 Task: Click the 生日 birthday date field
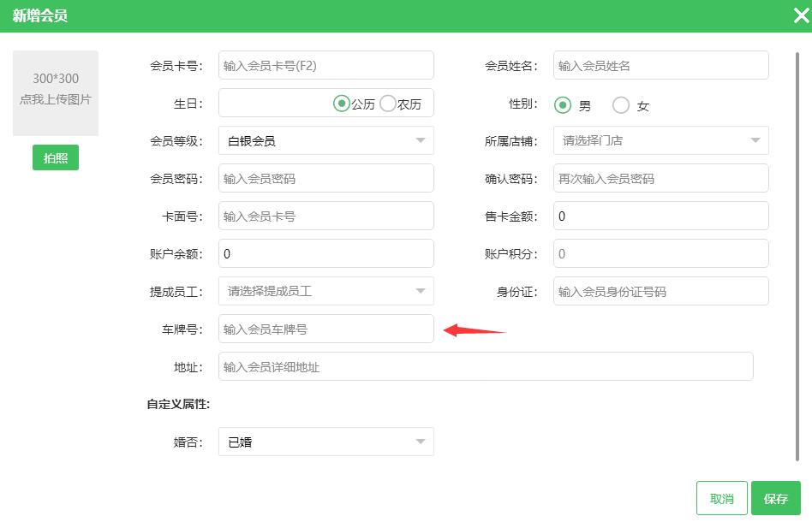(x=274, y=103)
